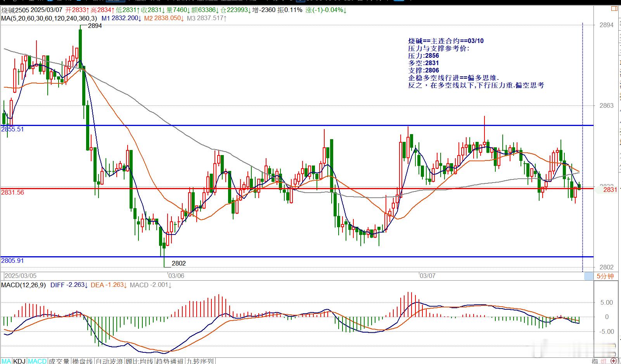Click the 压力:2856 annotation line
621x364 pixels.
coord(424,55)
